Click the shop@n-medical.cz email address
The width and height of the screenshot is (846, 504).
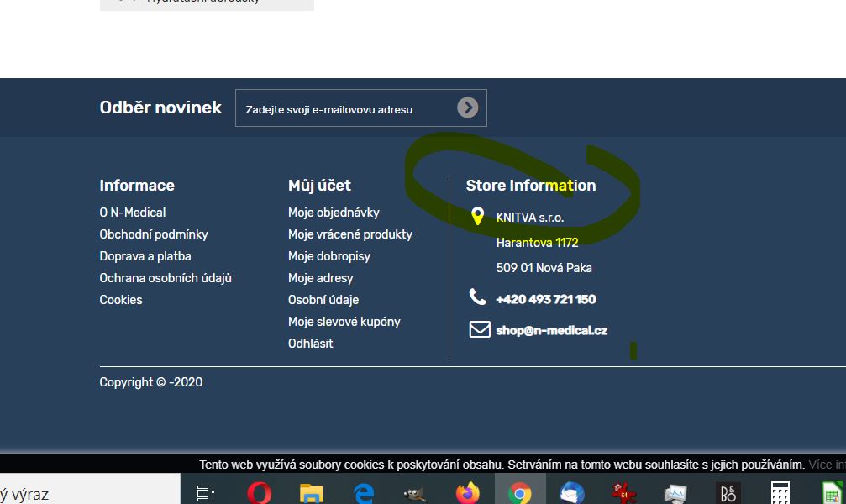(x=551, y=330)
